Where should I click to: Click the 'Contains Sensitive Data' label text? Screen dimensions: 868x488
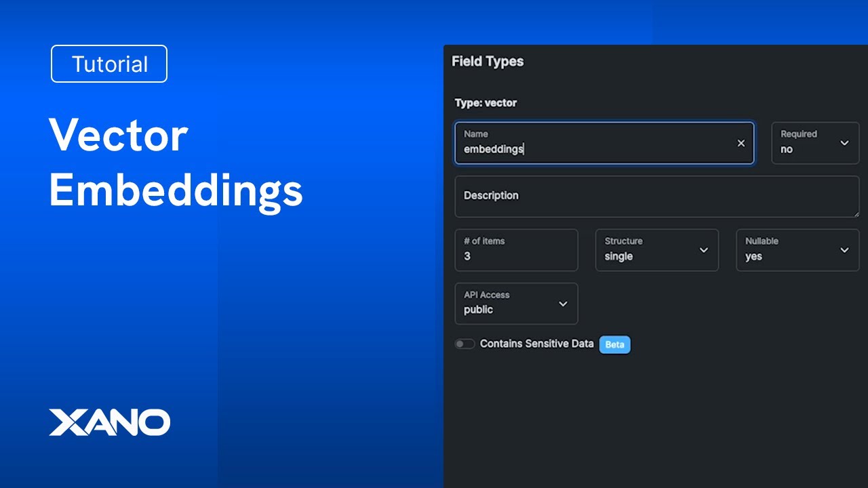point(536,344)
